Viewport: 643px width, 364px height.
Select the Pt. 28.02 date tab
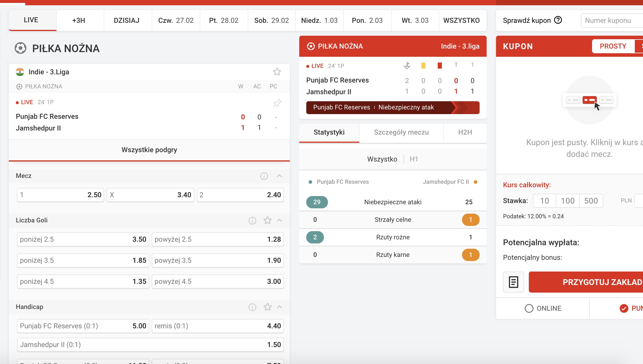(x=224, y=20)
